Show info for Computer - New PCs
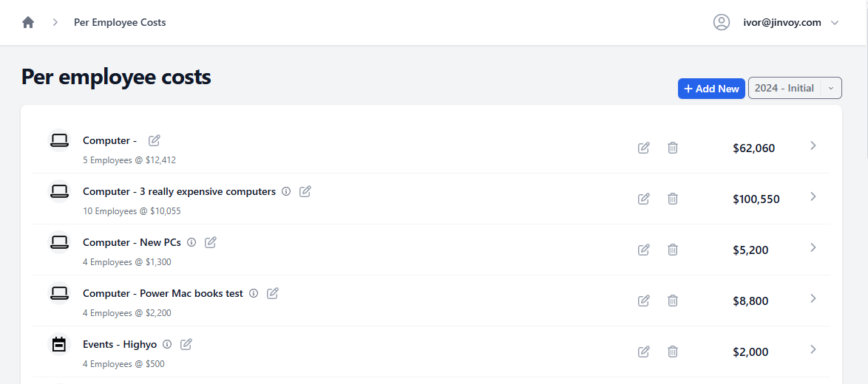This screenshot has width=868, height=384. 191,242
